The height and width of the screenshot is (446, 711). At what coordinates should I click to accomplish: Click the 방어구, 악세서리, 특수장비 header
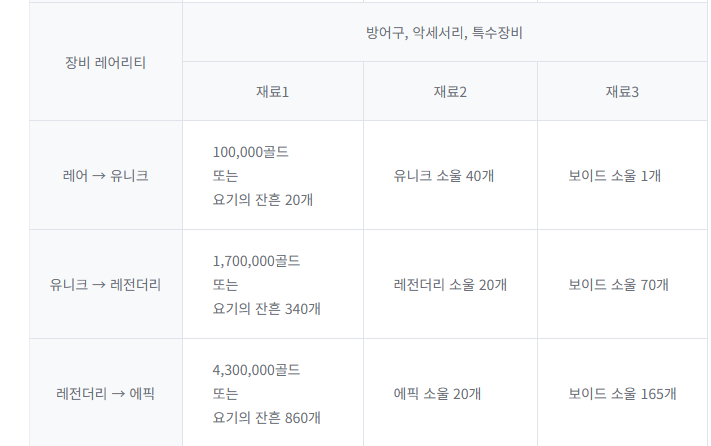pyautogui.click(x=445, y=32)
